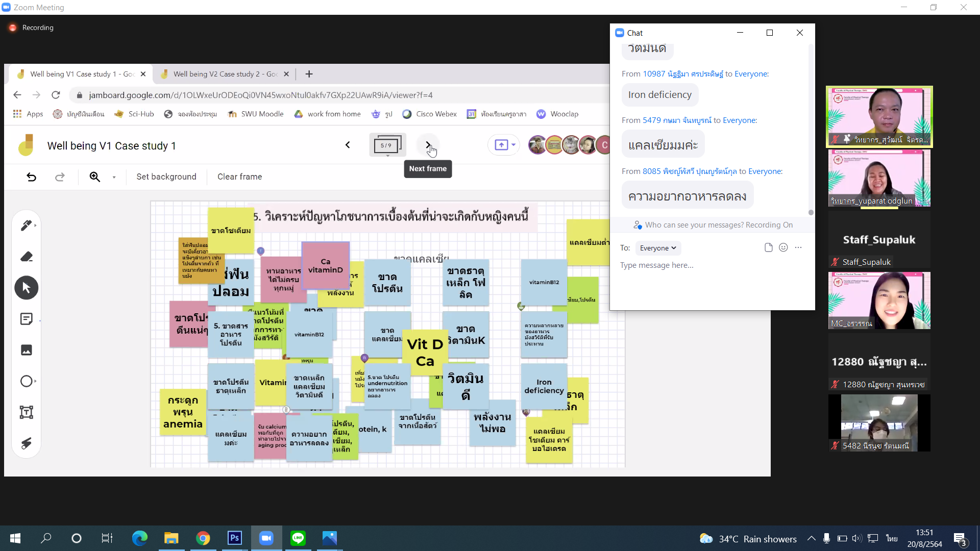Attach a file in Zoom chat
The width and height of the screenshot is (980, 551).
pos(768,247)
